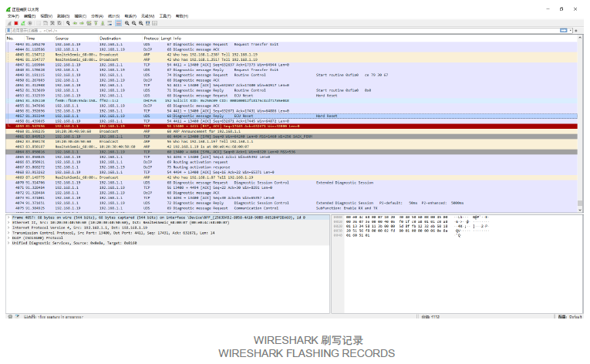Select packet 4059 red RST, ACK row

click(x=292, y=126)
